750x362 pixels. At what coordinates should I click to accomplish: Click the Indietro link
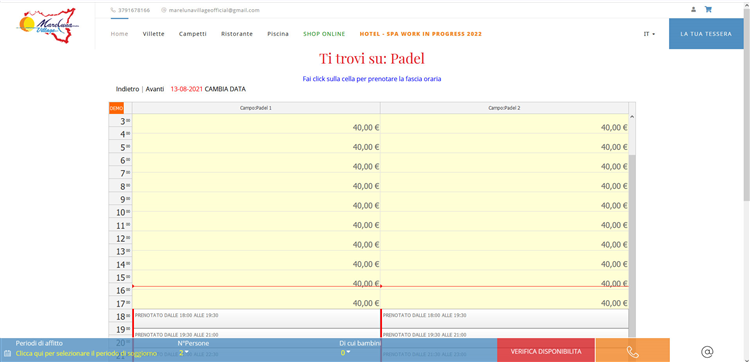(127, 89)
